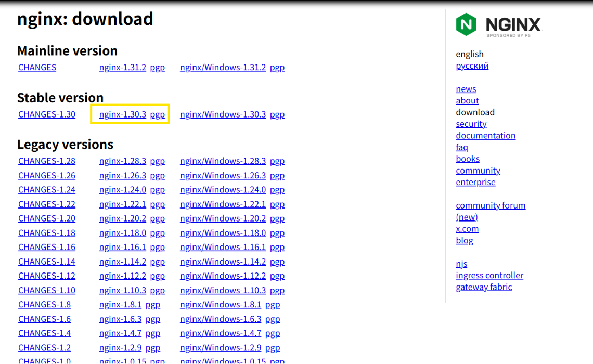The height and width of the screenshot is (364, 593).
Task: Open CHANGES-1.12 link
Action: pos(47,276)
